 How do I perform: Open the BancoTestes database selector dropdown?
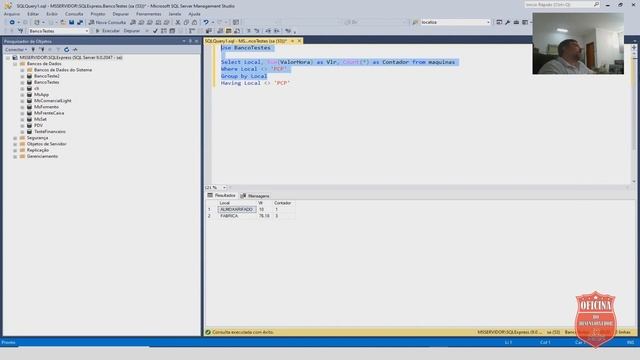[x=86, y=31]
